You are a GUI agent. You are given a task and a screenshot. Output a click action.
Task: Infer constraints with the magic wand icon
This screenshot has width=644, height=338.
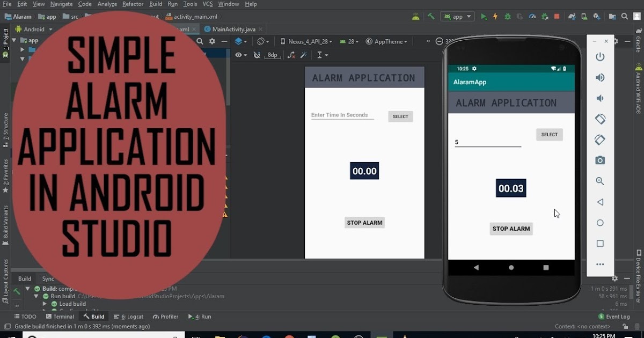coord(304,54)
